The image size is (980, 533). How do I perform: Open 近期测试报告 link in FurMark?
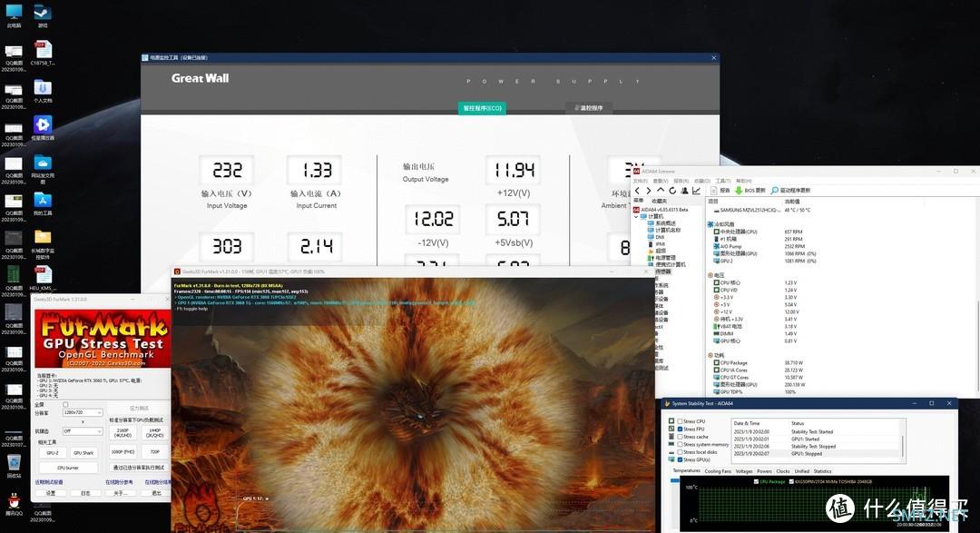[49, 482]
